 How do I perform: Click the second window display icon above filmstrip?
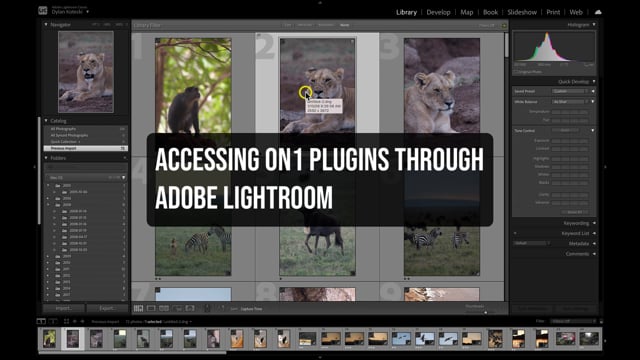(x=53, y=322)
